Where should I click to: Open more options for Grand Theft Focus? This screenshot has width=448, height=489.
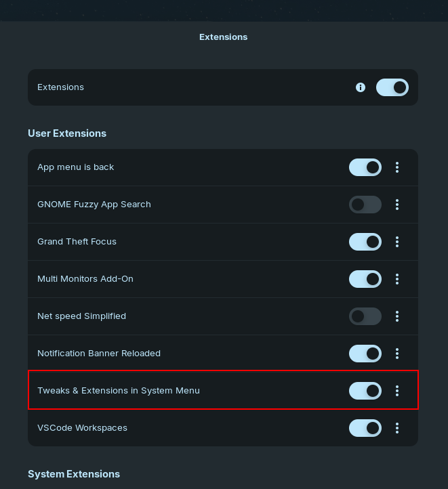point(397,242)
